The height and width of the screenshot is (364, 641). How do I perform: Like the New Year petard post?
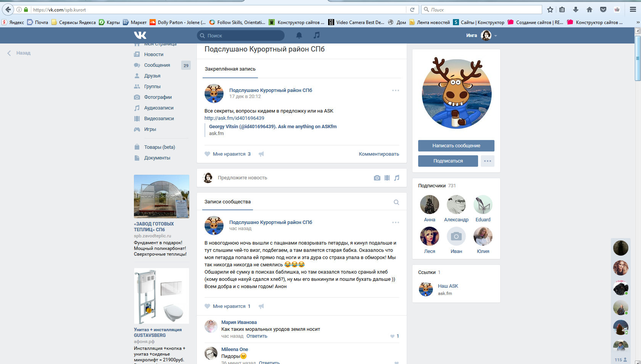coord(208,306)
